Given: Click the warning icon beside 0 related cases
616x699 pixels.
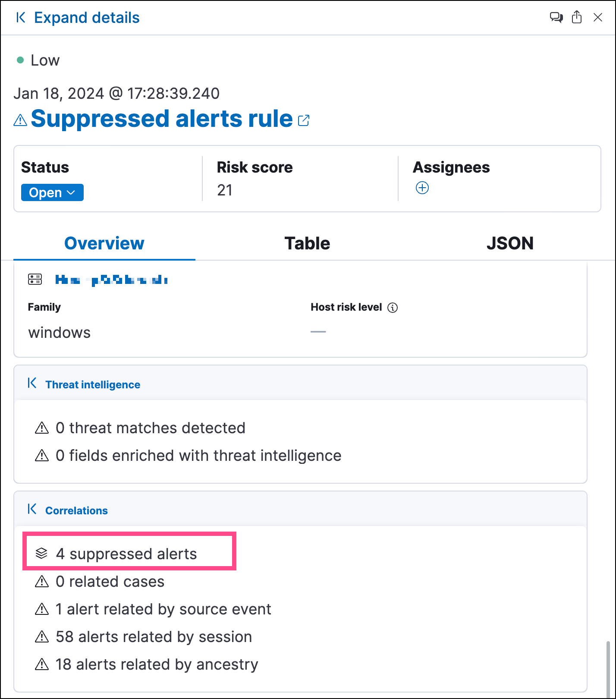Looking at the screenshot, I should pos(41,582).
